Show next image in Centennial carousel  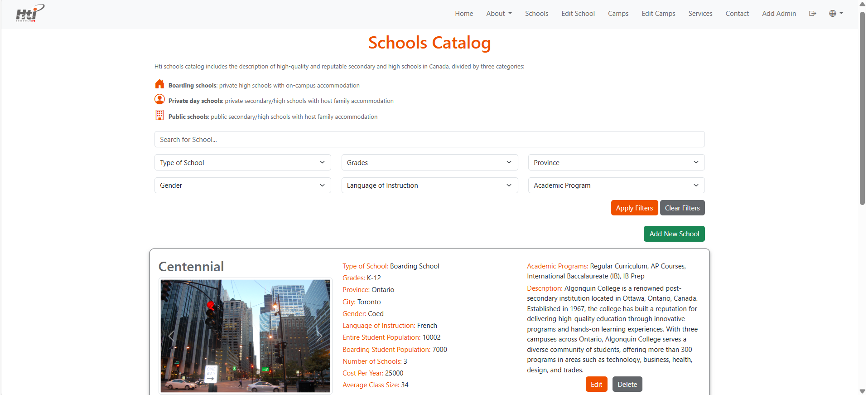click(319, 336)
